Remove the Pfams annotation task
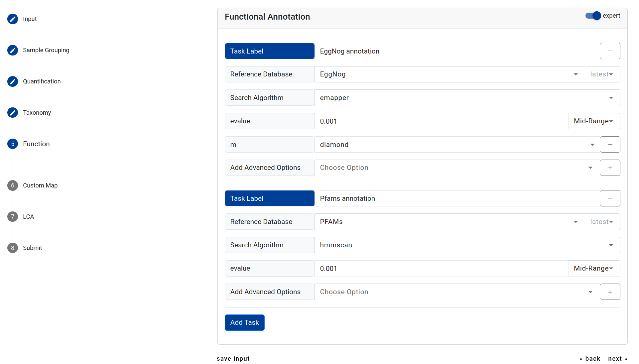 610,198
